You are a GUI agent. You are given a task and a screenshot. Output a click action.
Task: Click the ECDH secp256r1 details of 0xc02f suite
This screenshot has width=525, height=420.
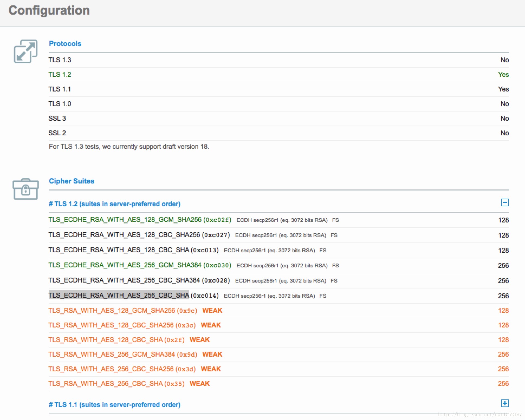(x=282, y=220)
